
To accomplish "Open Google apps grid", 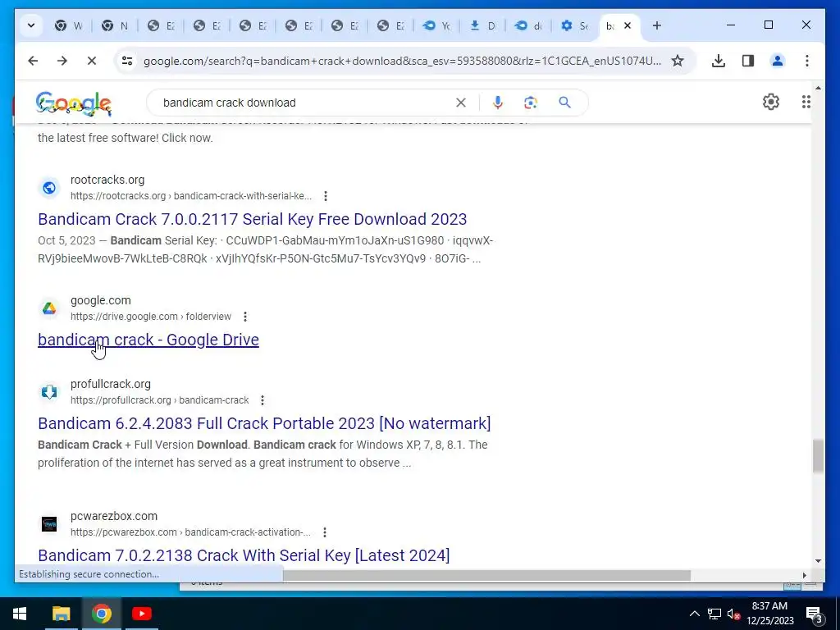I will 806,102.
